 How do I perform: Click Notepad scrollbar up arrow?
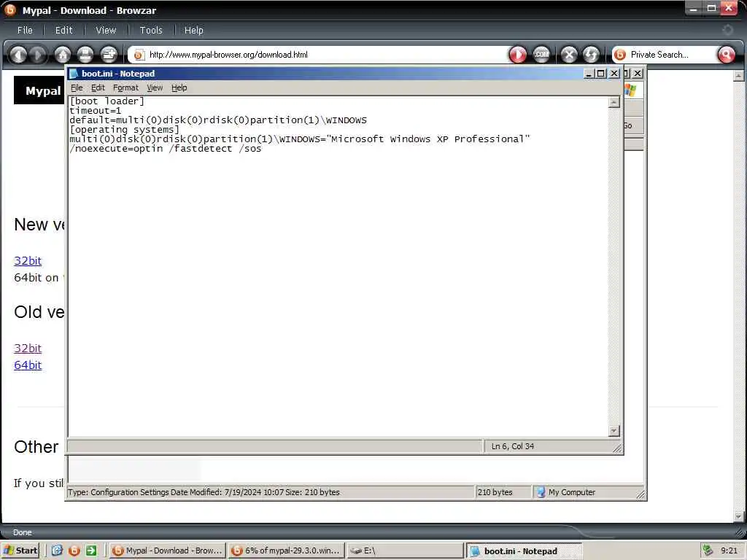click(614, 102)
